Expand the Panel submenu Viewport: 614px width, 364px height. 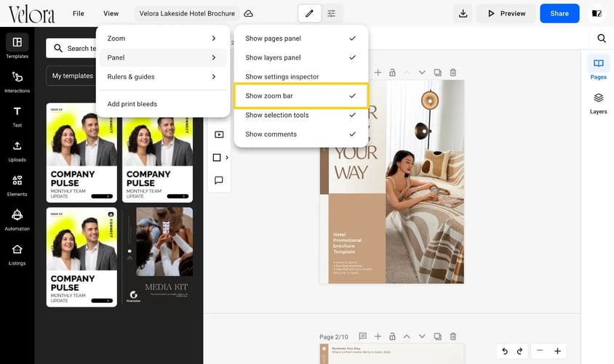click(163, 57)
